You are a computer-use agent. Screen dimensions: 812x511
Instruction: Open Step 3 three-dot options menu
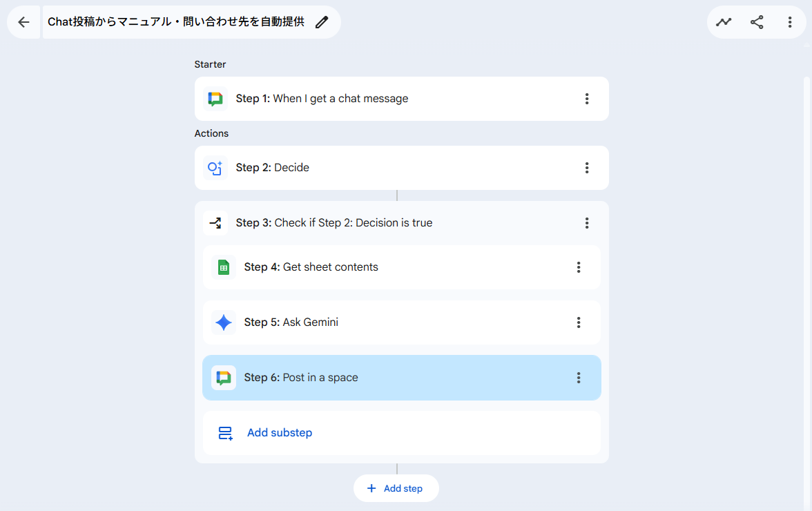click(x=587, y=223)
